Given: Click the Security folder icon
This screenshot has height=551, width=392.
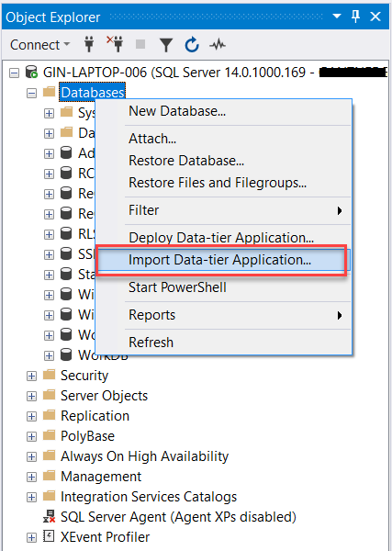Looking at the screenshot, I should tap(49, 375).
